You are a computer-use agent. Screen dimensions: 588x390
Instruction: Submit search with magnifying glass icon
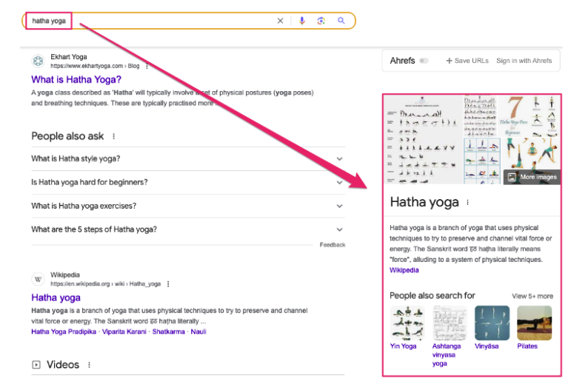(x=341, y=21)
